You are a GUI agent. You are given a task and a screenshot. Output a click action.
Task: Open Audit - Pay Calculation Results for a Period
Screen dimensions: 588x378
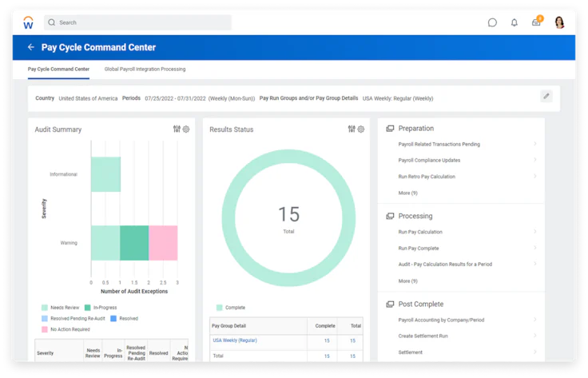click(445, 265)
